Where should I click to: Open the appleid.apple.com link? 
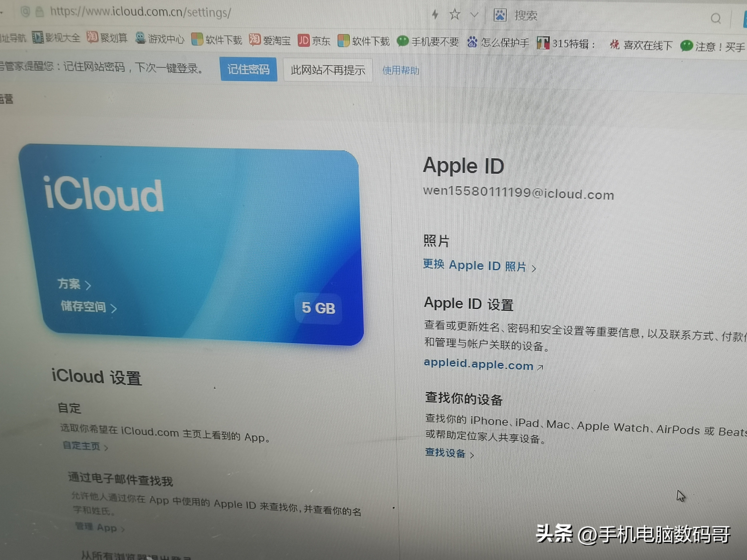coord(478,365)
